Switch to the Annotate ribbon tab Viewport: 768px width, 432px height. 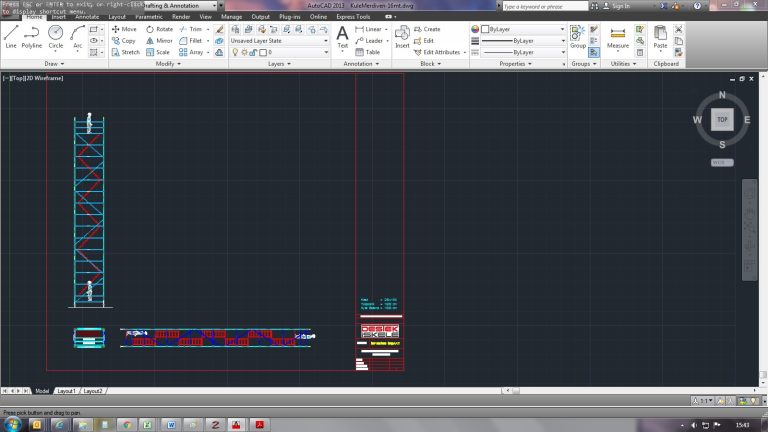coord(87,17)
